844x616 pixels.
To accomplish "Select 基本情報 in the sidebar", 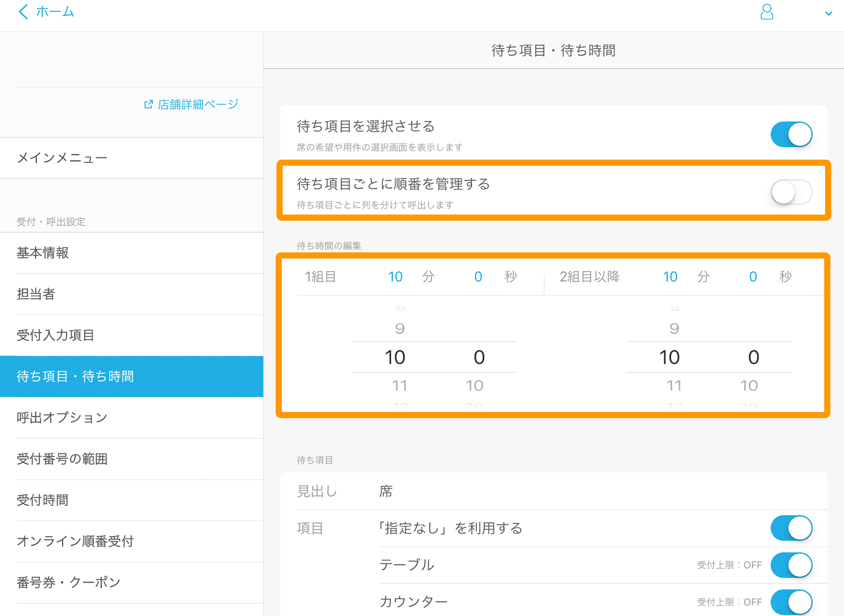I will pyautogui.click(x=132, y=253).
